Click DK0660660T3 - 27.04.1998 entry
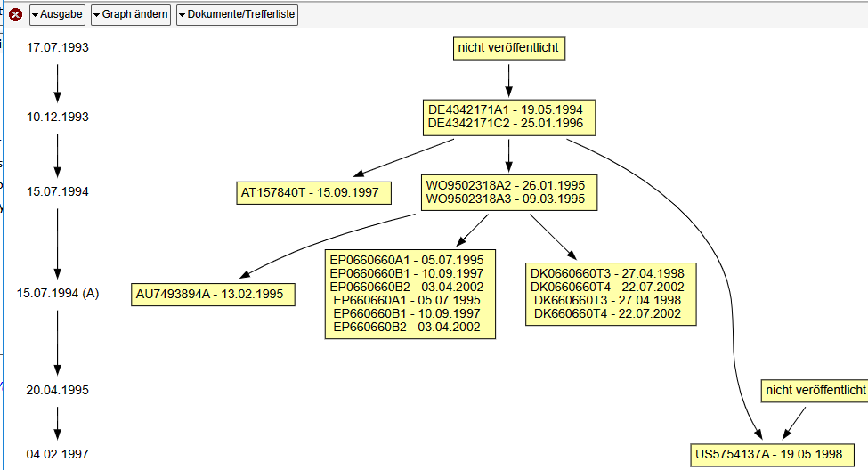Screen dimensions: 868x470 607,273
